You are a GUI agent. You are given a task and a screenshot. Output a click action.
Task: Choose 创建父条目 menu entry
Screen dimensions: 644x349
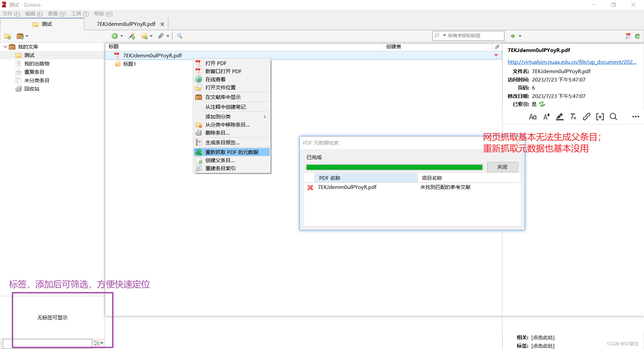tap(232, 160)
